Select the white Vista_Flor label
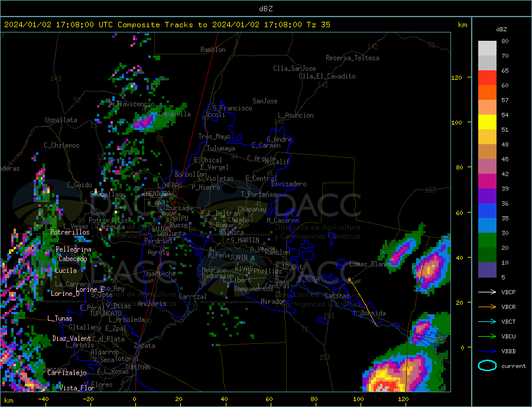This screenshot has height=407, width=532. pos(77,388)
